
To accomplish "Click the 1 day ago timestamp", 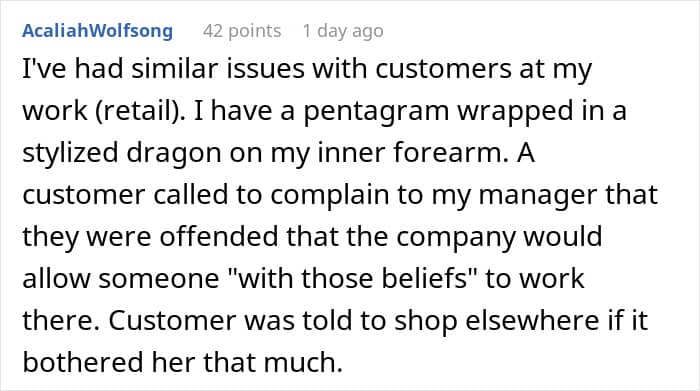I will [343, 31].
